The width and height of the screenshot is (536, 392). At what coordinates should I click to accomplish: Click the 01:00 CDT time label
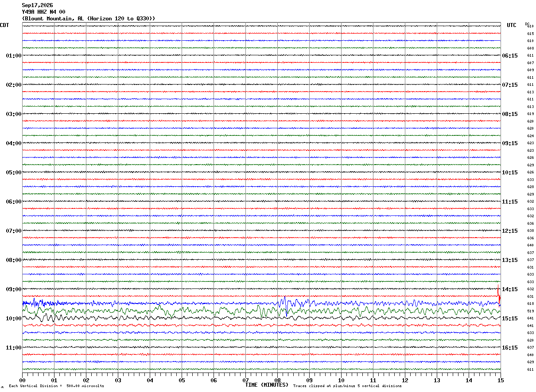click(14, 56)
